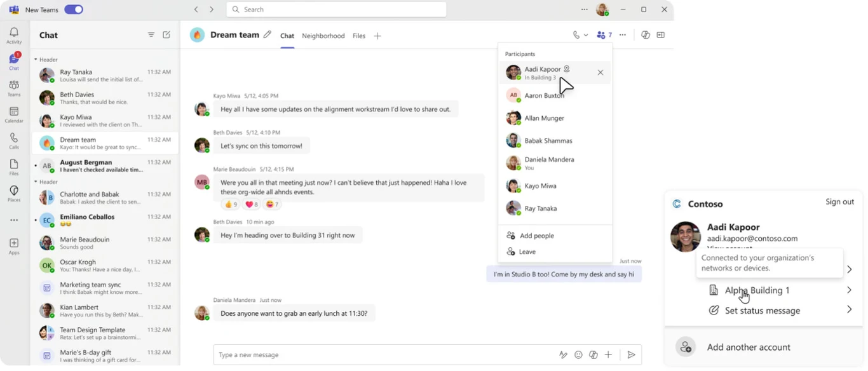Select Aaron Buxton in participants list
This screenshot has height=371, width=868.
pos(555,95)
